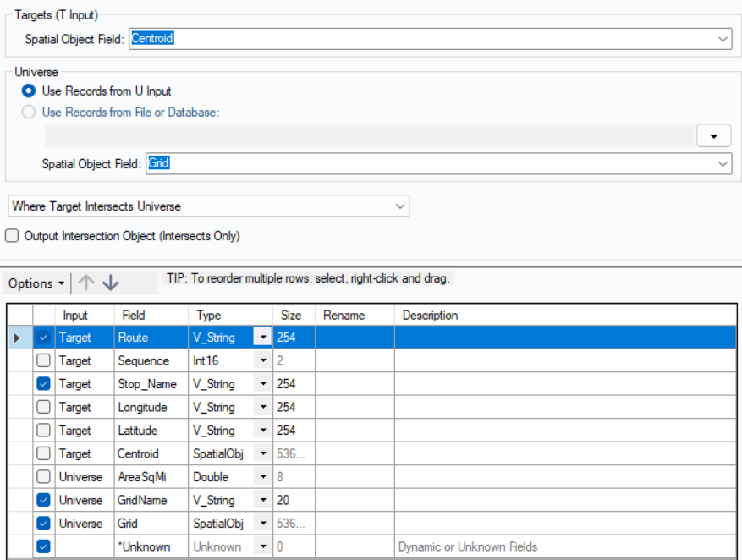The height and width of the screenshot is (560, 742).
Task: Uncheck the GridName field checkbox
Action: tap(43, 500)
